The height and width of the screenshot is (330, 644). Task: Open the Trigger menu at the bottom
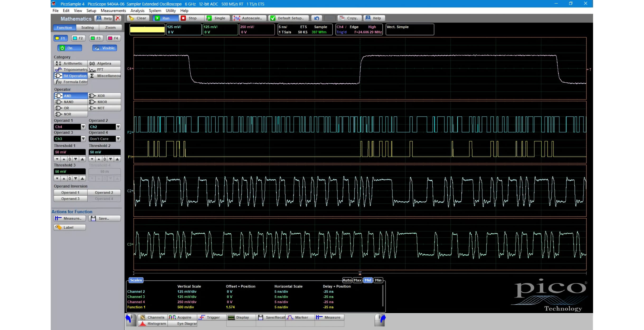tap(211, 317)
